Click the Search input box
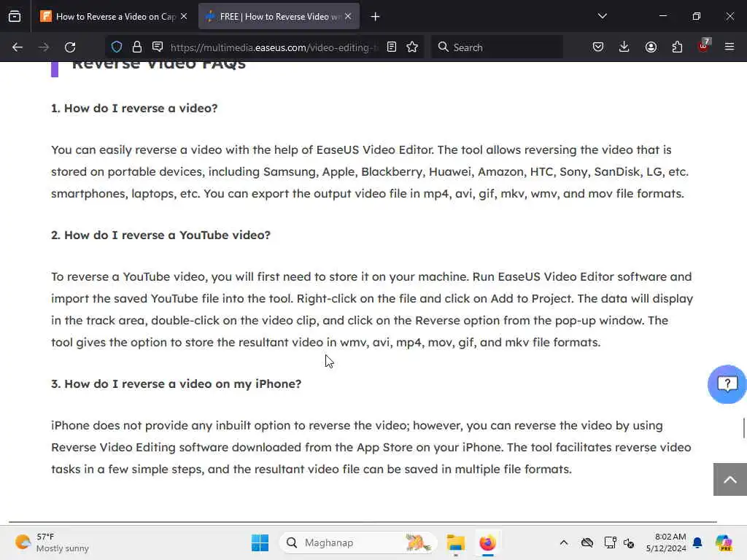The height and width of the screenshot is (560, 747). (x=498, y=47)
